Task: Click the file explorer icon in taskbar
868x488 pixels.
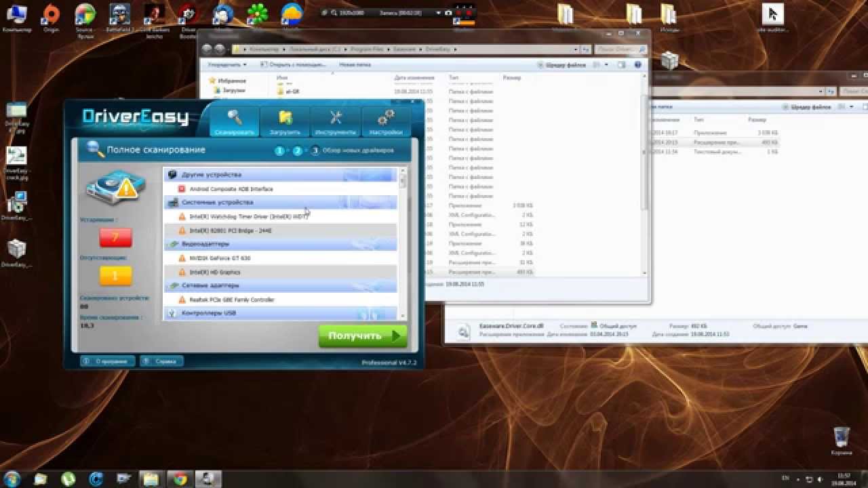Action: click(x=152, y=479)
